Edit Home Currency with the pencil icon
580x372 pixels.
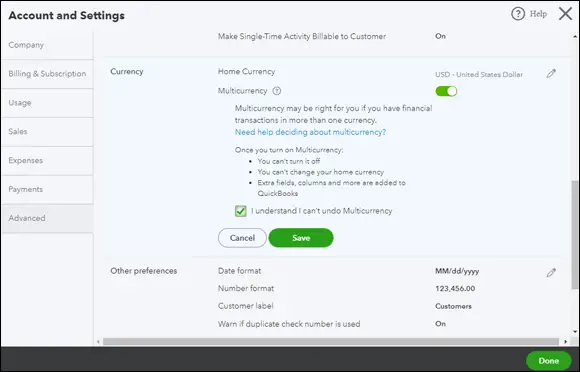pyautogui.click(x=551, y=74)
